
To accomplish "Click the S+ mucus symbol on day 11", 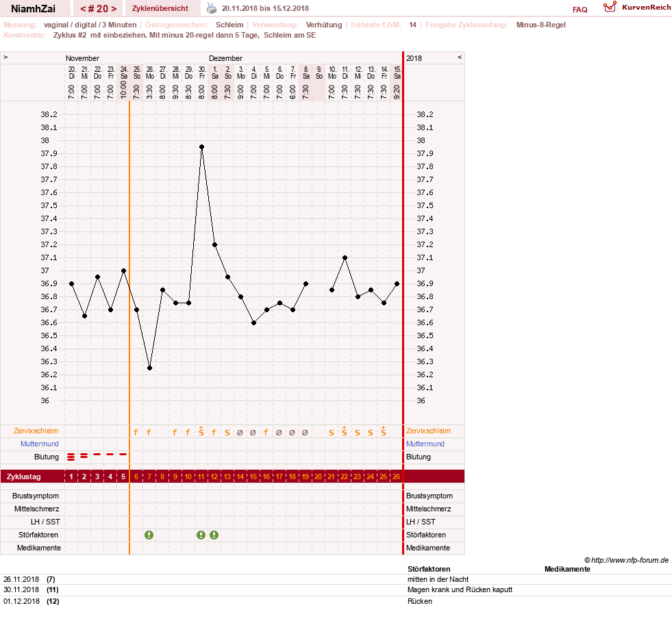I will [x=201, y=431].
